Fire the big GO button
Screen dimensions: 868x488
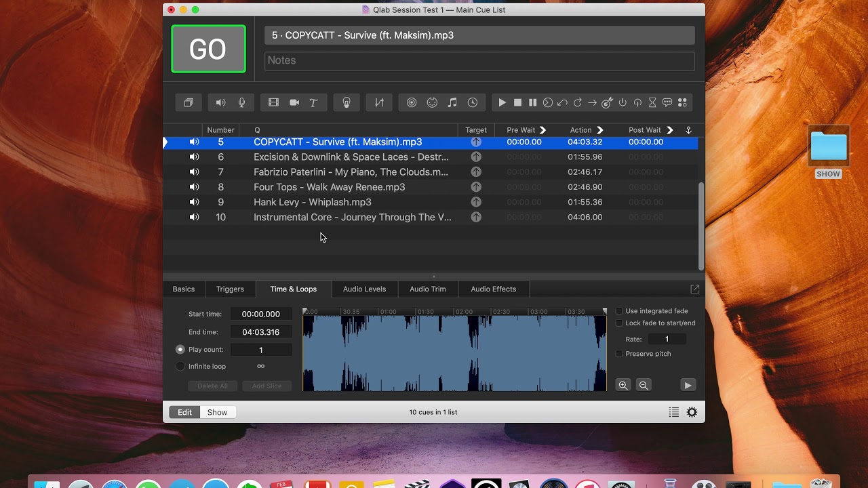point(208,49)
